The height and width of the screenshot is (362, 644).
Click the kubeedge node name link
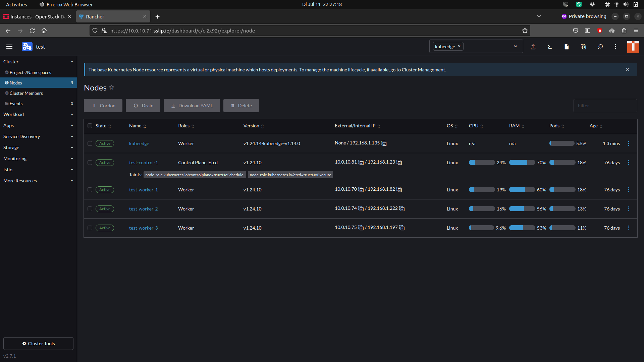point(139,143)
